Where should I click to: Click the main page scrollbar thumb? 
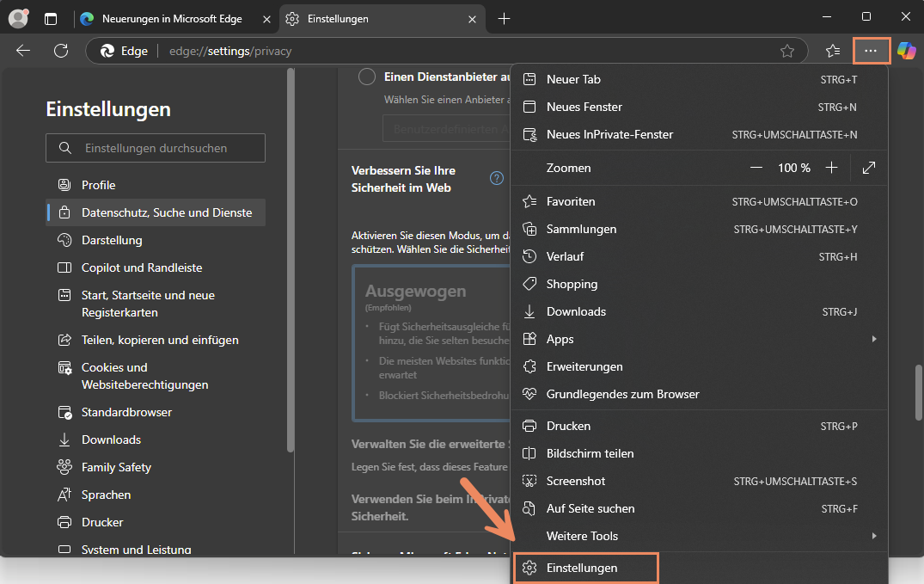point(918,393)
